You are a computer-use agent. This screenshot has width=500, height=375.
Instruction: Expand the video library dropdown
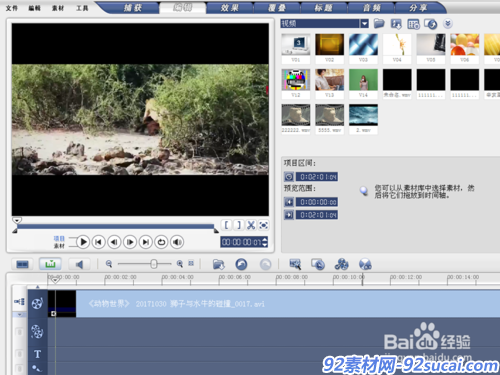(364, 23)
